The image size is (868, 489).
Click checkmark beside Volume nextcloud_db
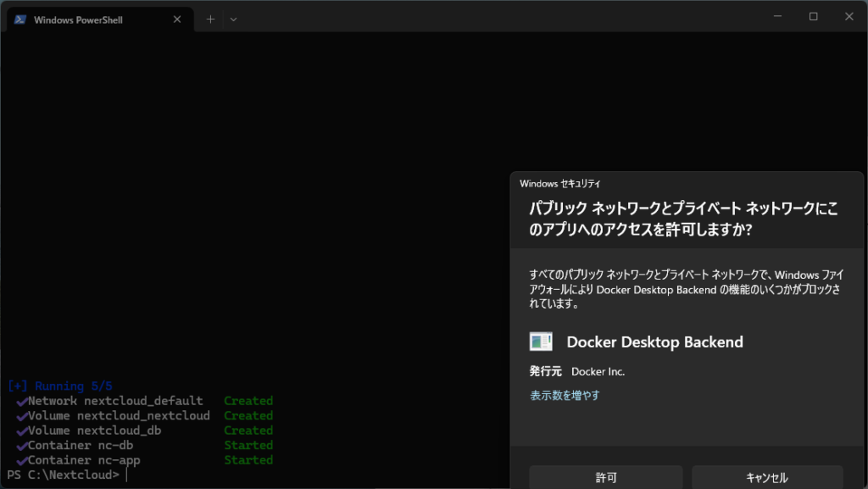pyautogui.click(x=21, y=431)
